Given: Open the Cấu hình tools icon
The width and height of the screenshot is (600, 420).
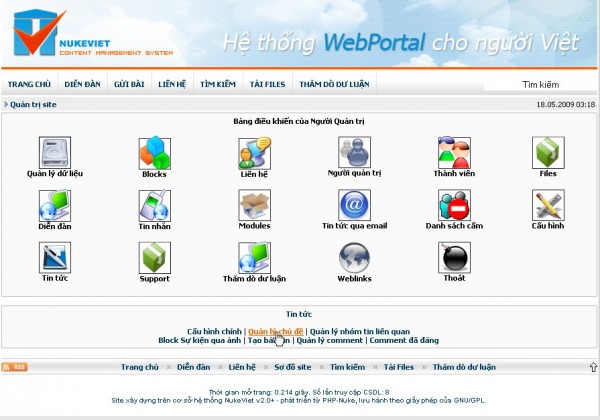Looking at the screenshot, I should coord(548,205).
